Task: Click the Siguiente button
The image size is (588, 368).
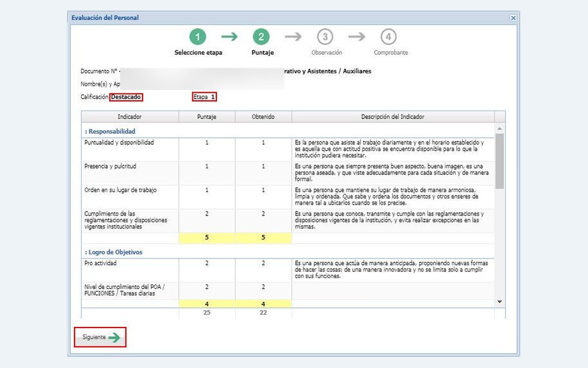Action: pyautogui.click(x=100, y=337)
